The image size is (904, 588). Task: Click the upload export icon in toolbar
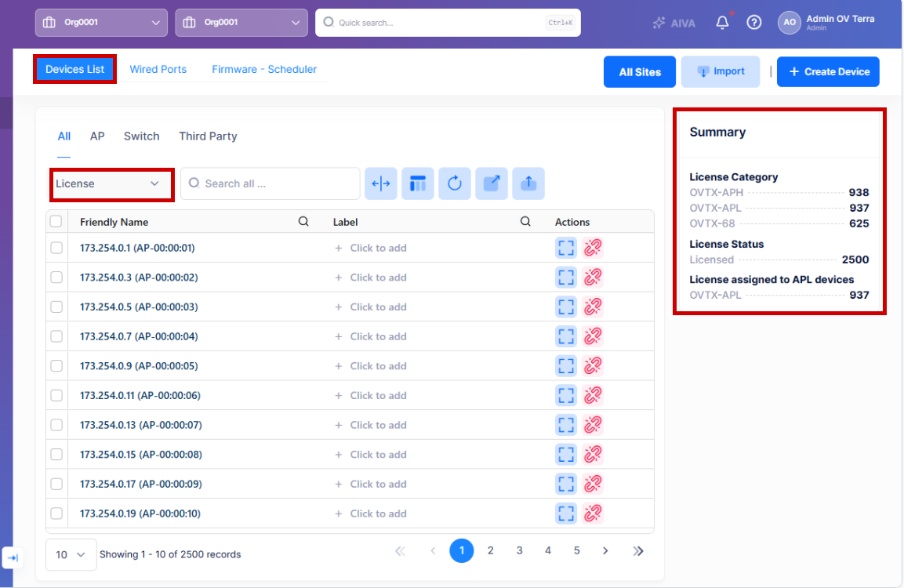click(x=528, y=183)
